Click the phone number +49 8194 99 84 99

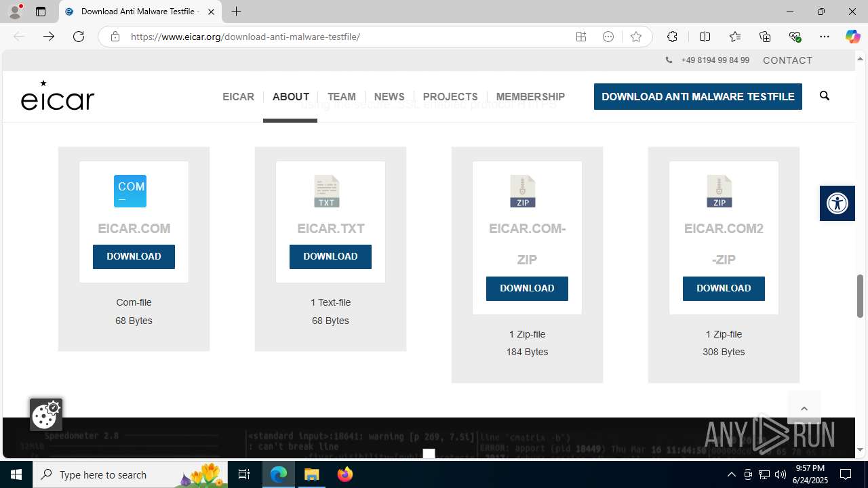coord(715,60)
